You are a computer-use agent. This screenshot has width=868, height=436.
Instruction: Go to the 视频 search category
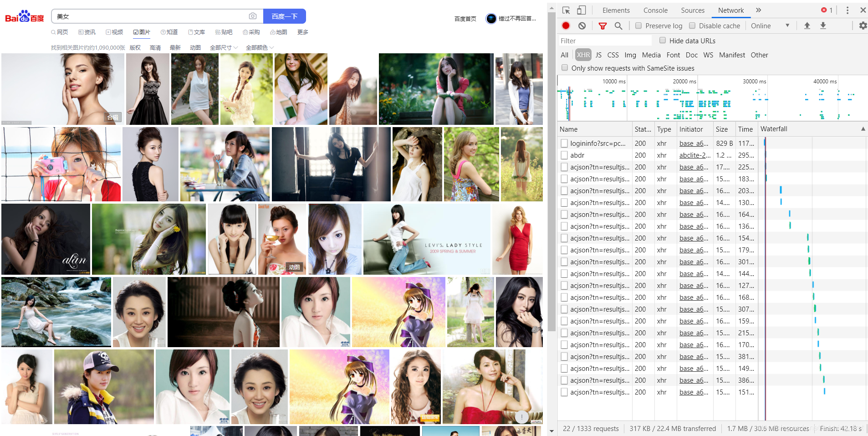[114, 32]
